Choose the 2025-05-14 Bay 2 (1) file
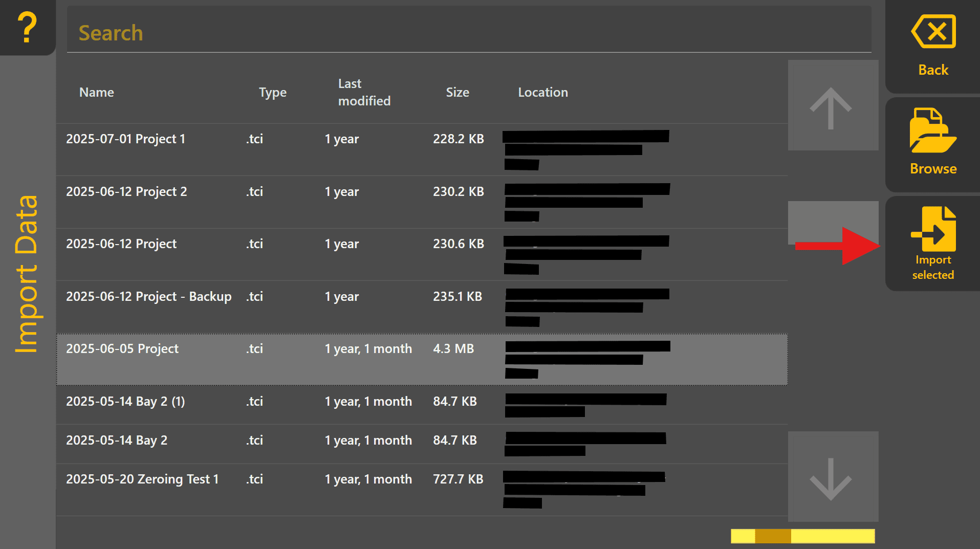 (x=422, y=405)
